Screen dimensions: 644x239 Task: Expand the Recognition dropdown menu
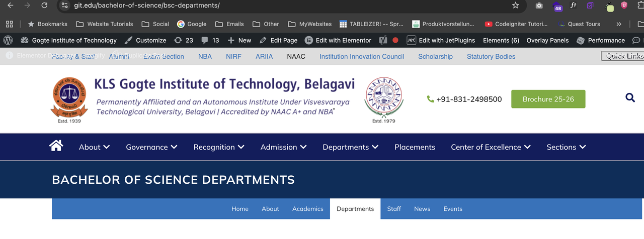pos(219,147)
